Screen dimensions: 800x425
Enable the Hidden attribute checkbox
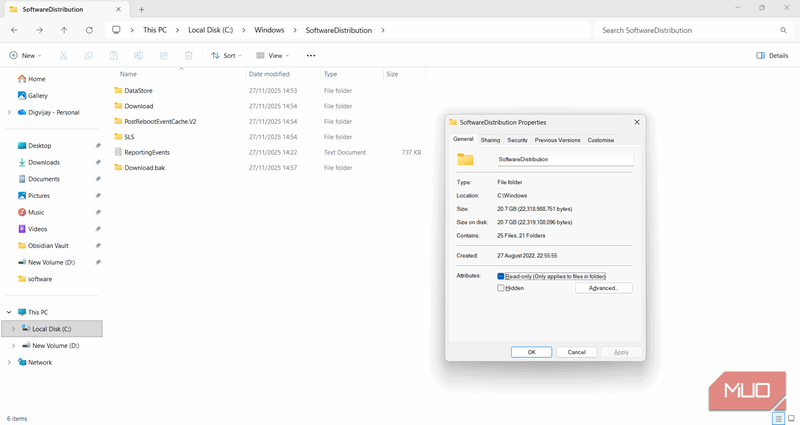(x=502, y=288)
